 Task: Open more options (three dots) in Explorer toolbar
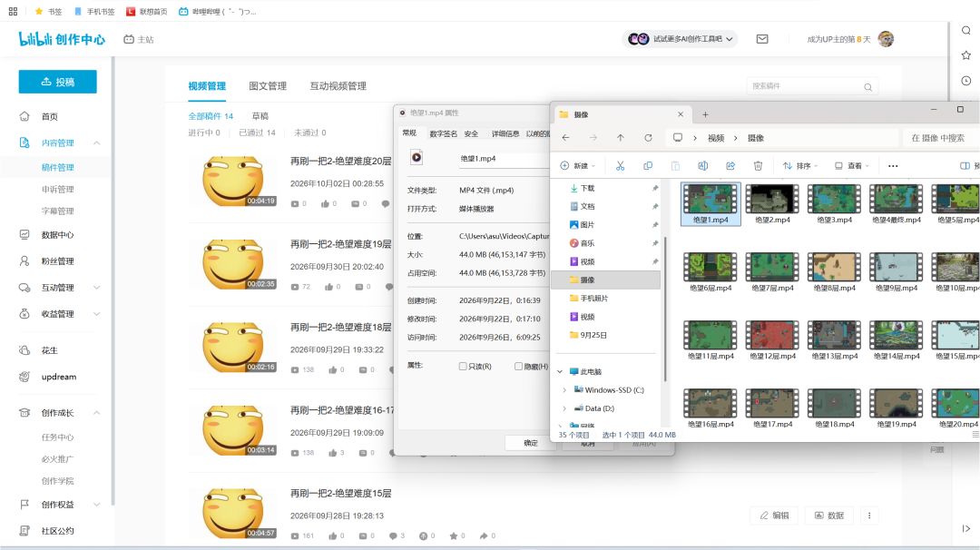(893, 165)
